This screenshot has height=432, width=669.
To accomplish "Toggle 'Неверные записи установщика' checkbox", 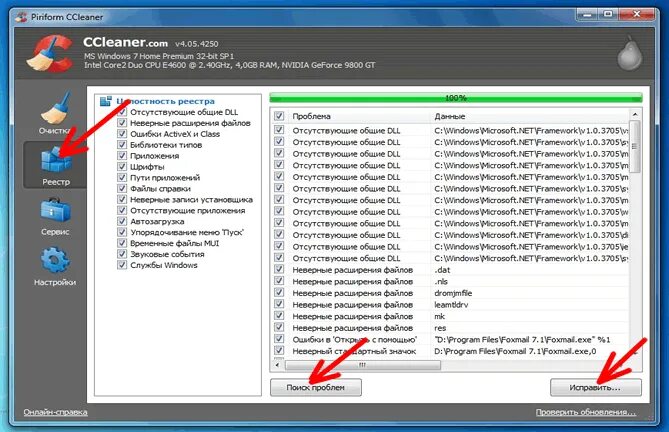I will [122, 199].
